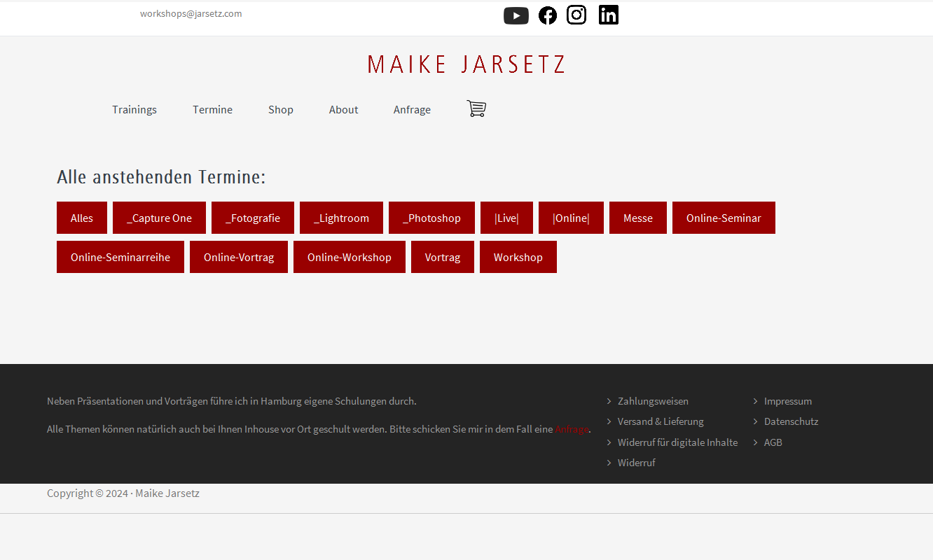
Task: Open the Trainings menu item
Action: coord(134,109)
